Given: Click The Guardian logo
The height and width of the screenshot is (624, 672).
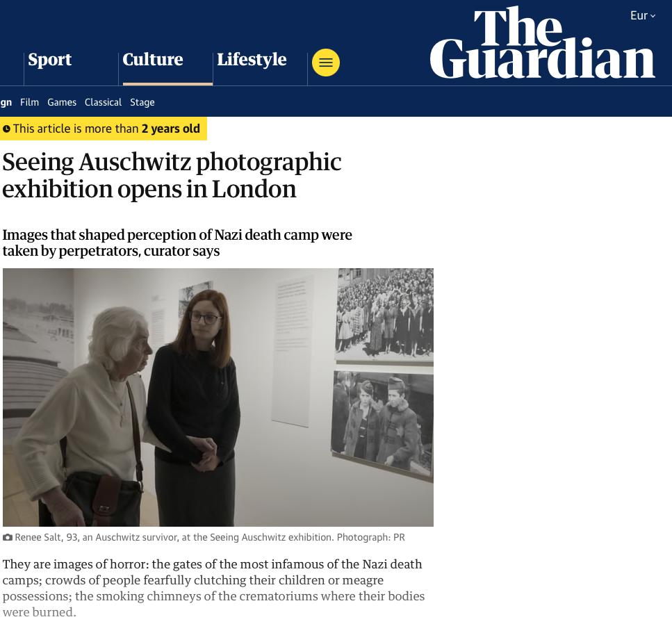Looking at the screenshot, I should tap(542, 43).
